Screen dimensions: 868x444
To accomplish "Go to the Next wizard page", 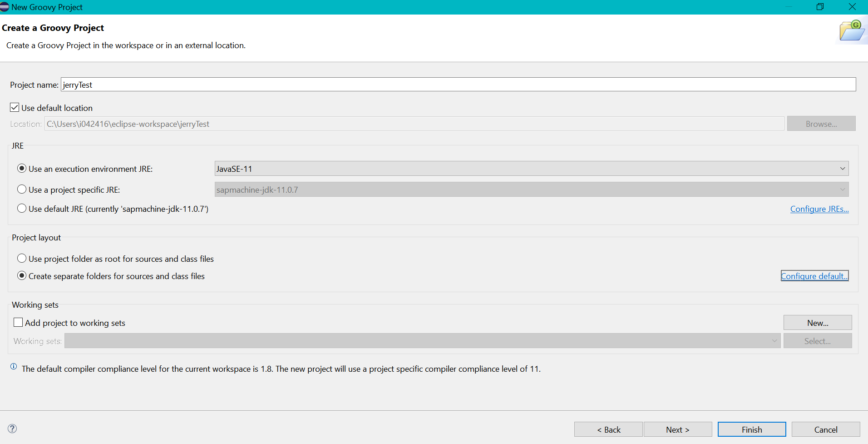I will 677,429.
